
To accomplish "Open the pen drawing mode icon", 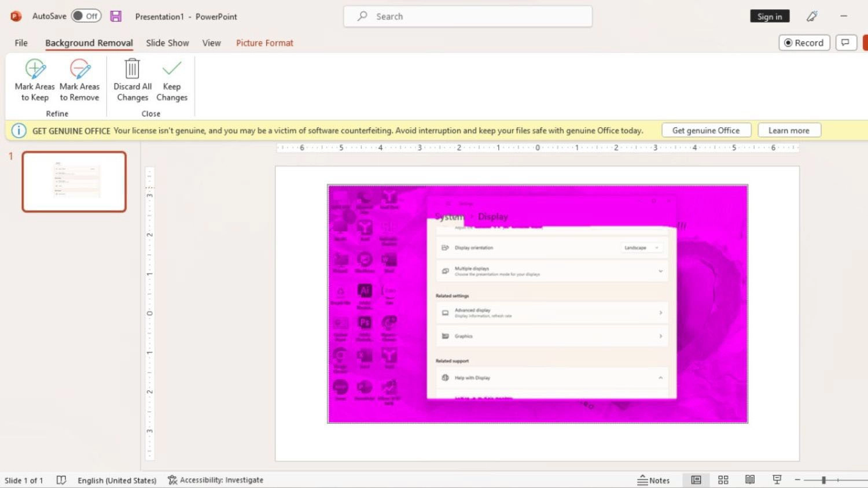I will (812, 16).
